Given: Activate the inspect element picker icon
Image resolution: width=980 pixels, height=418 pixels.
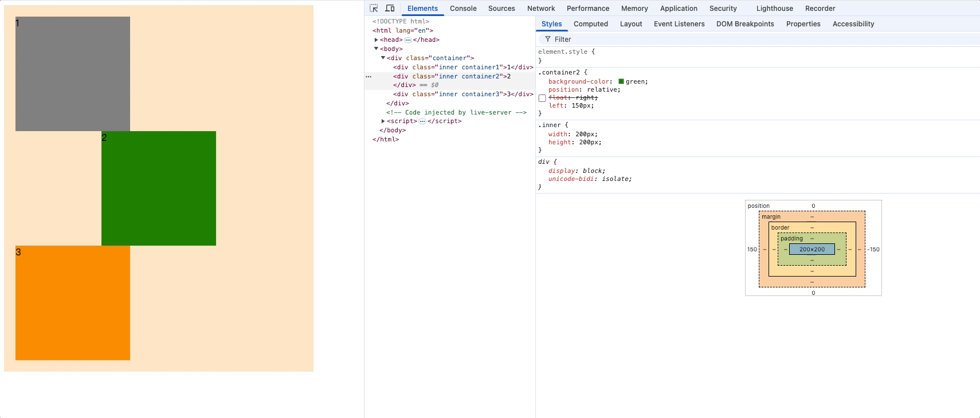Looking at the screenshot, I should (374, 8).
